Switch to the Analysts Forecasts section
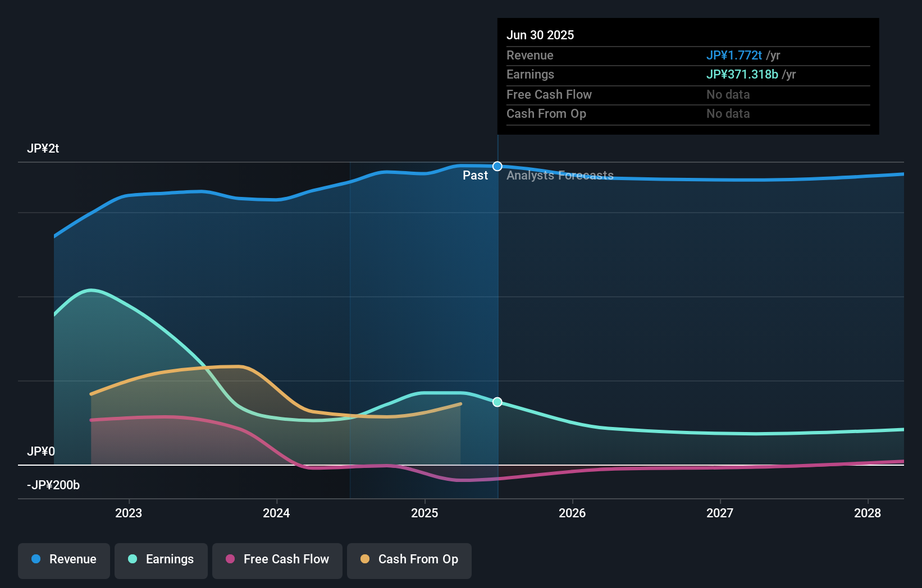This screenshot has height=588, width=922. tap(560, 175)
